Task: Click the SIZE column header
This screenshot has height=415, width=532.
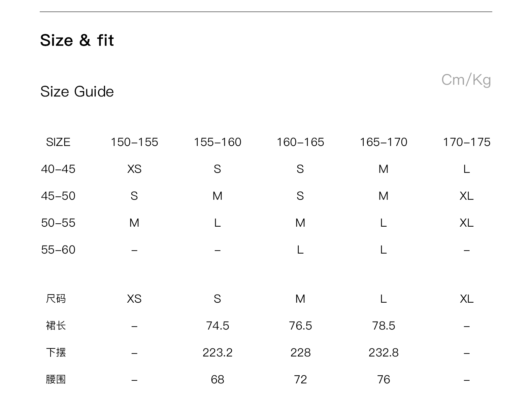Action: [x=58, y=142]
